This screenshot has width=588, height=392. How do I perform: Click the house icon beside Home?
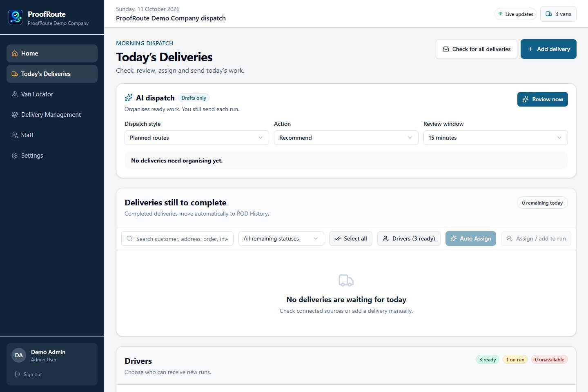click(15, 53)
